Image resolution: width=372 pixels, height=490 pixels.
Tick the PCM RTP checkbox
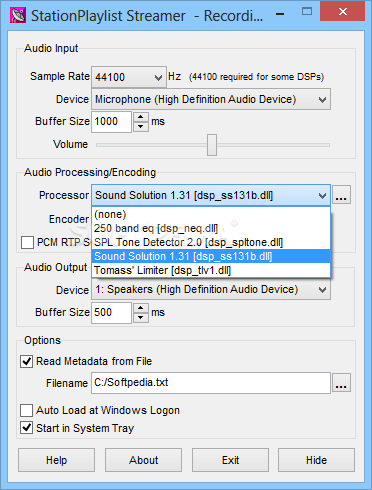(x=27, y=242)
